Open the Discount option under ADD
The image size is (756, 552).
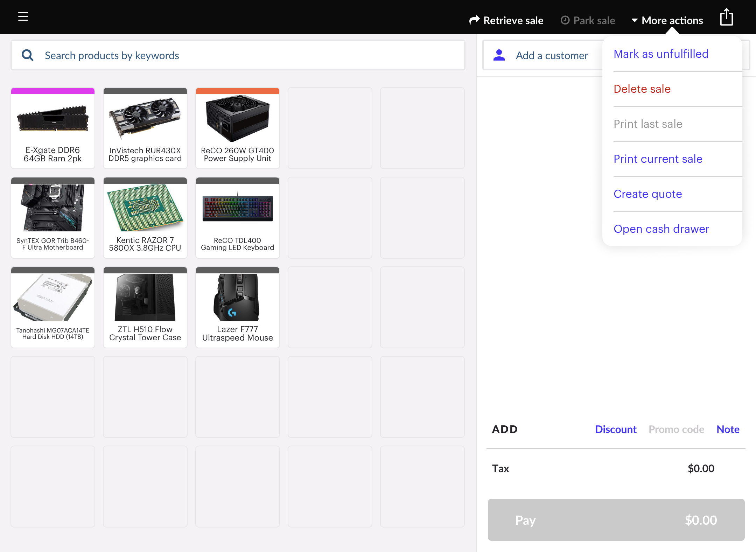[615, 429]
